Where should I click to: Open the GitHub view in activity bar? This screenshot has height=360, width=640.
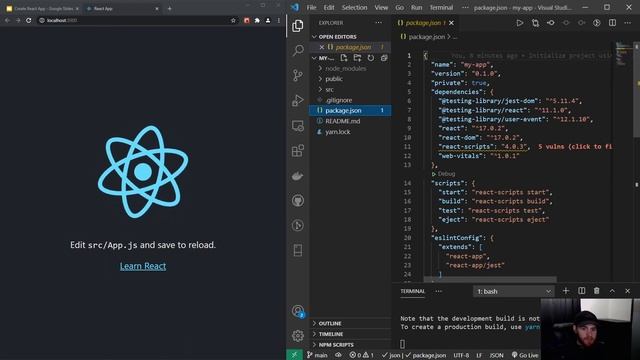(x=298, y=201)
